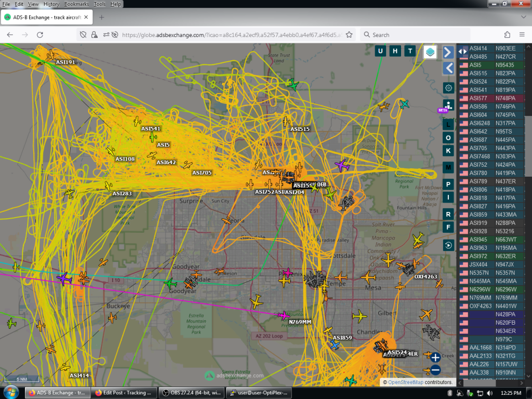Click magenta N769MM aircraft icon

(283, 315)
